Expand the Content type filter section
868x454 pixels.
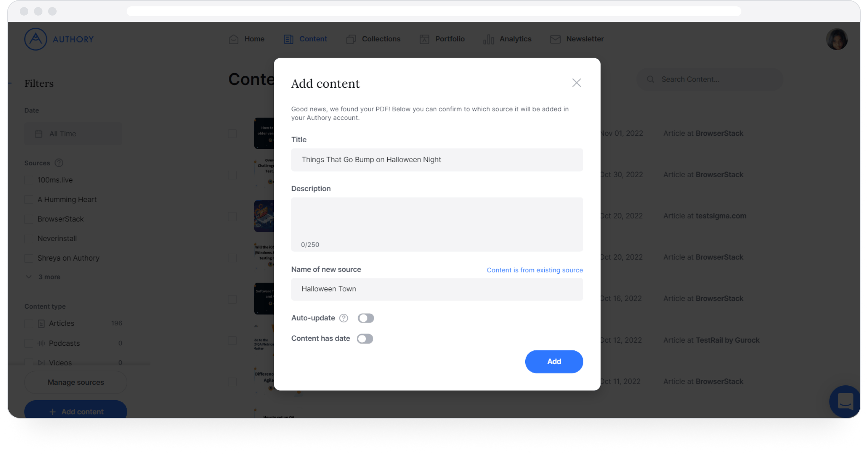pos(45,306)
